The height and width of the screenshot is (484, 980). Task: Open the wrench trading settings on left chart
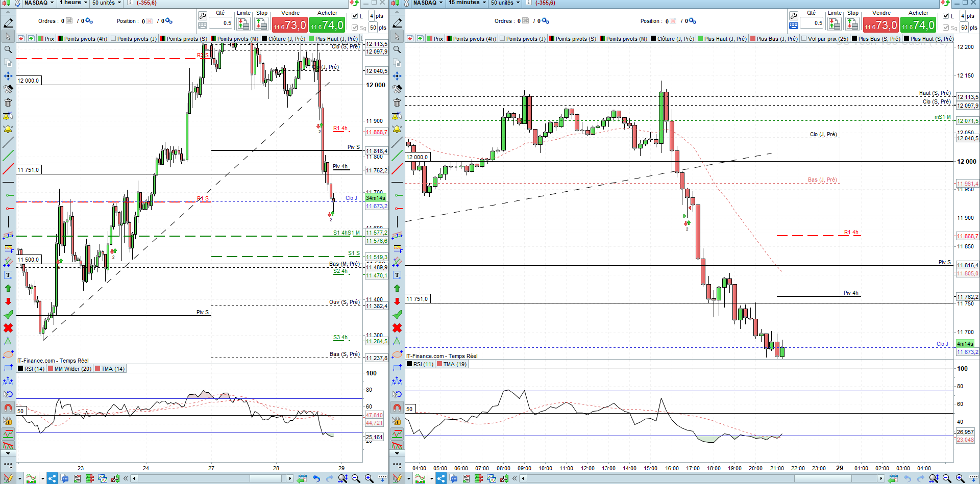point(203,16)
